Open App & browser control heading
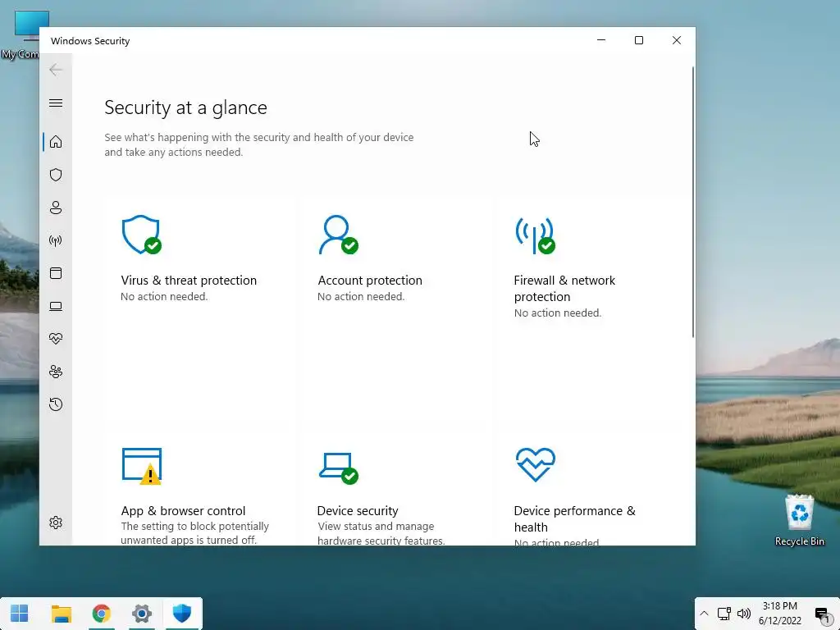840x630 pixels. point(183,510)
